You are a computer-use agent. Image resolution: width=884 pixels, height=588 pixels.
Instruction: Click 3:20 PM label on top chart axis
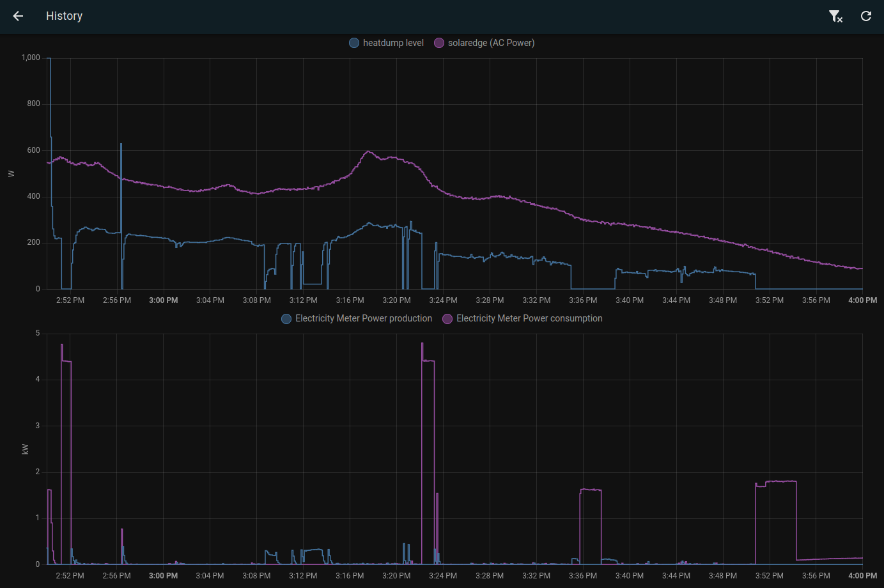pyautogui.click(x=396, y=300)
